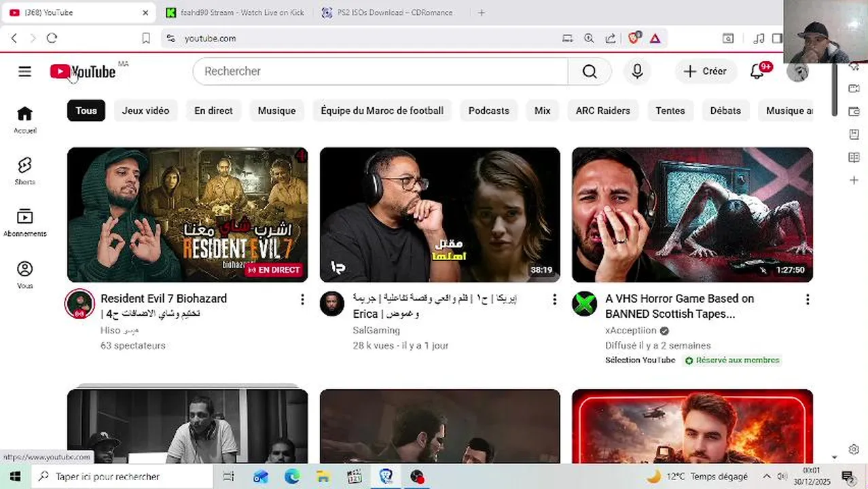Screen dimensions: 868x489
Task: Open the xAcceptiion channel name link
Action: click(631, 330)
